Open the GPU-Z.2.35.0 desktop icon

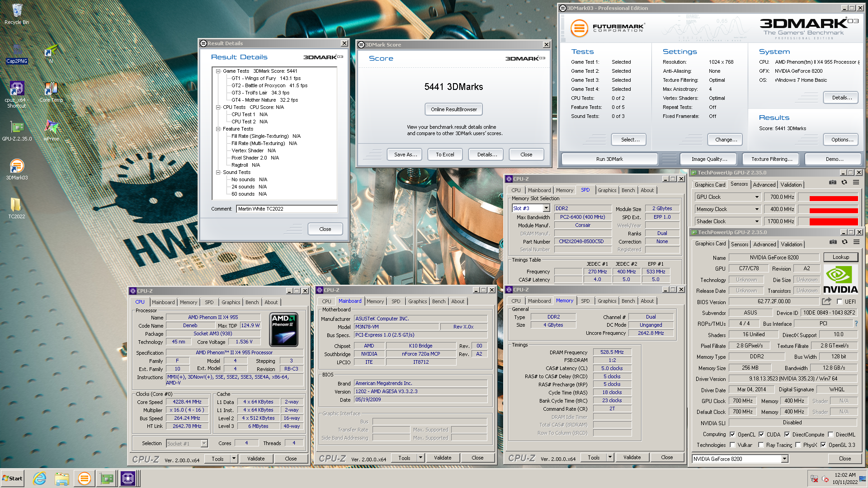(x=17, y=131)
